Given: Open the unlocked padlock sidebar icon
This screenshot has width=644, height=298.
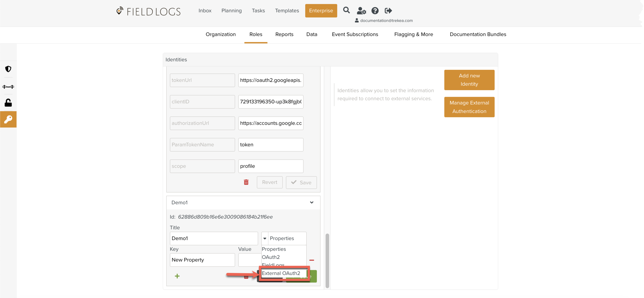Looking at the screenshot, I should [8, 103].
